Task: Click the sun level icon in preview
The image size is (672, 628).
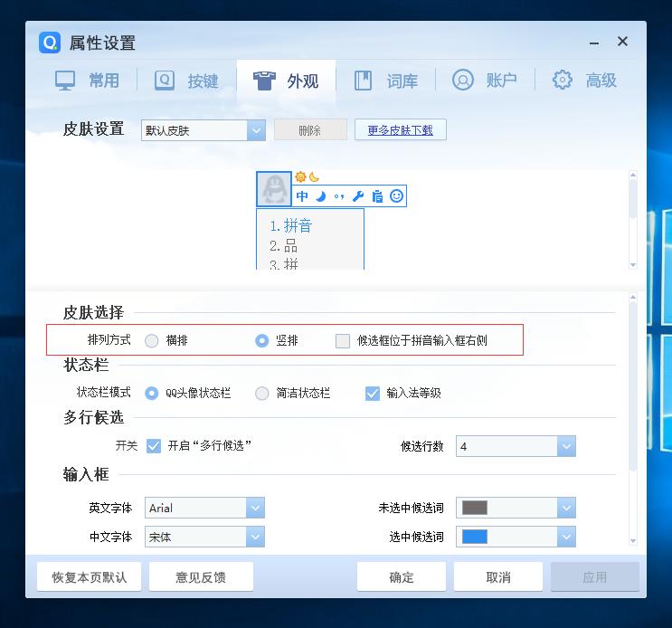Action: [301, 176]
